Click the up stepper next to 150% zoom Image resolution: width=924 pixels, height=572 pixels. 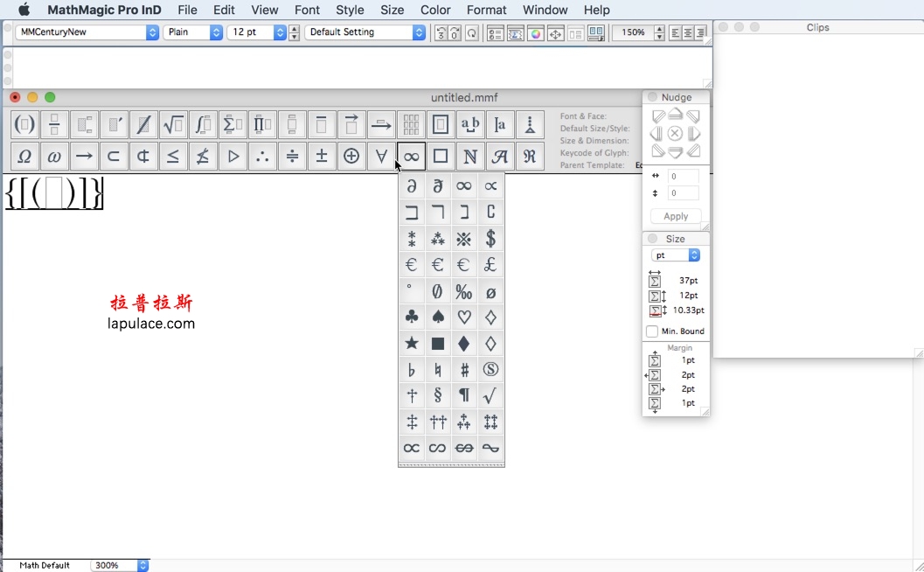657,28
